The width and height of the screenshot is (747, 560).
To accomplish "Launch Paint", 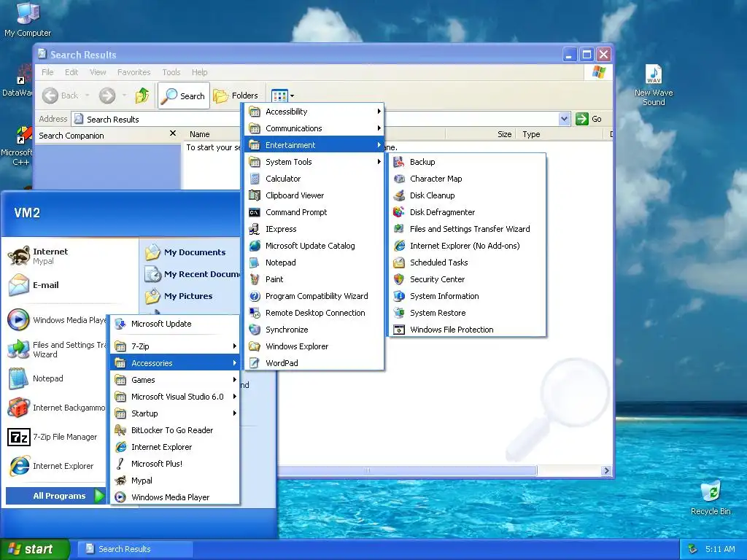I will coord(314,279).
